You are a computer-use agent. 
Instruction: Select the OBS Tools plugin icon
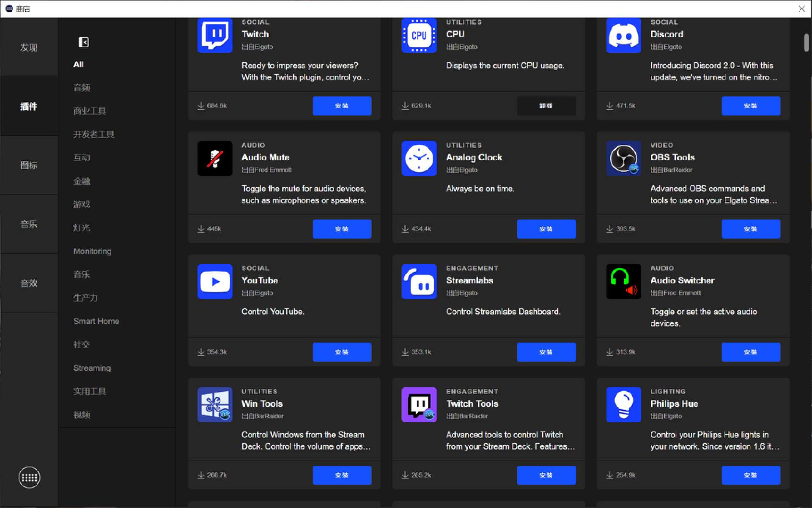pyautogui.click(x=623, y=158)
